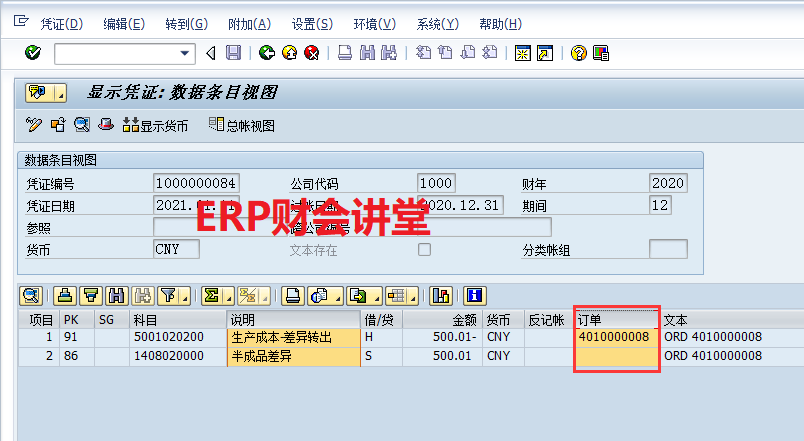Click the yellow Help question mark icon
The height and width of the screenshot is (441, 804).
[578, 53]
